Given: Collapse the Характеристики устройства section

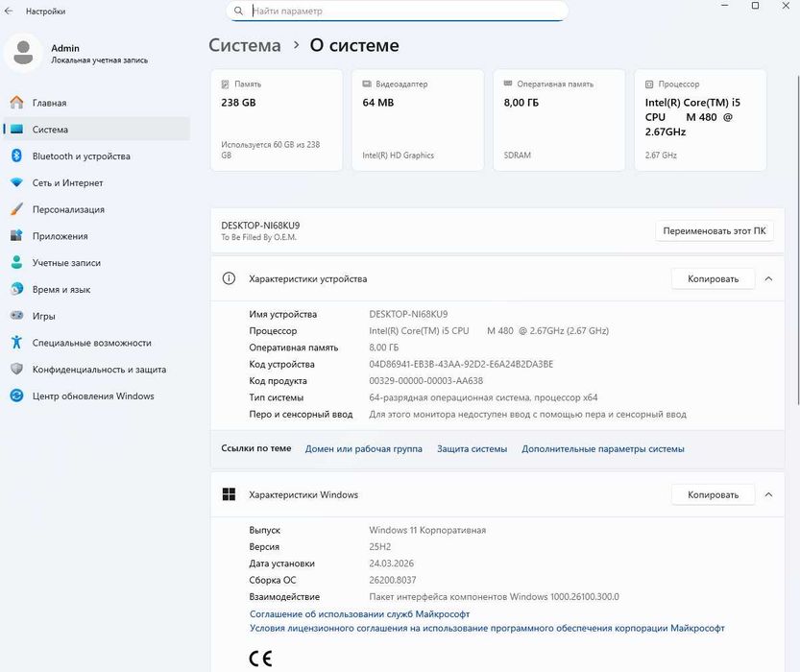Looking at the screenshot, I should 768,279.
